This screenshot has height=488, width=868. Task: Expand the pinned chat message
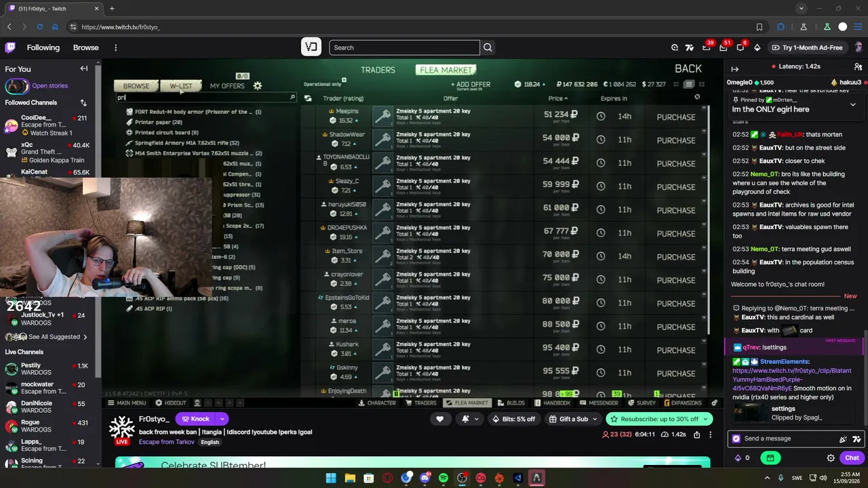852,105
